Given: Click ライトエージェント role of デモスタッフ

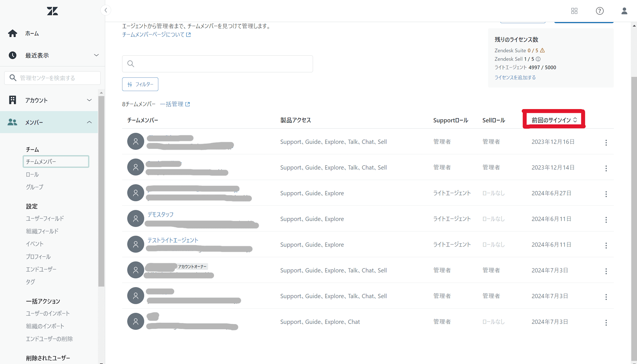Looking at the screenshot, I should point(452,218).
